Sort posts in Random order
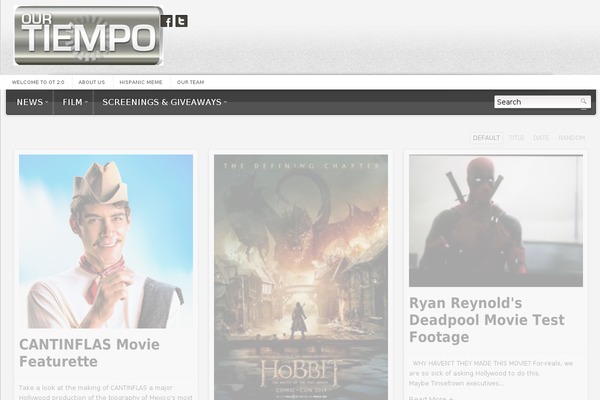This screenshot has height=400, width=600. [x=571, y=138]
